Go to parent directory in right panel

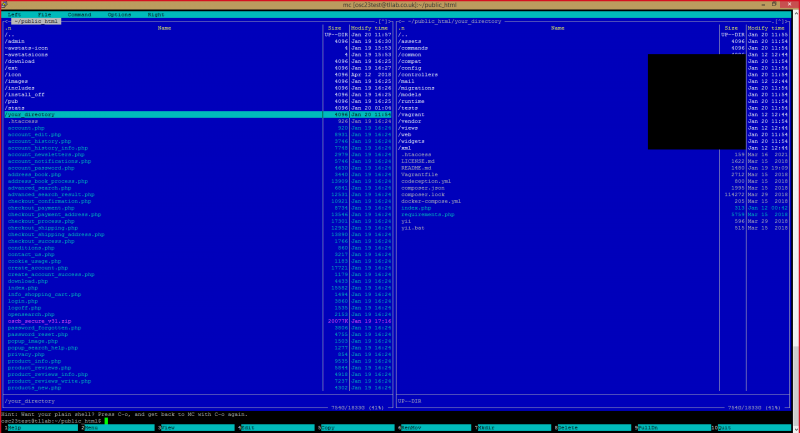click(x=402, y=34)
